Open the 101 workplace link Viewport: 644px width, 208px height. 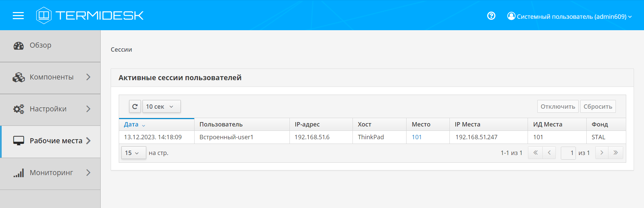coord(417,137)
